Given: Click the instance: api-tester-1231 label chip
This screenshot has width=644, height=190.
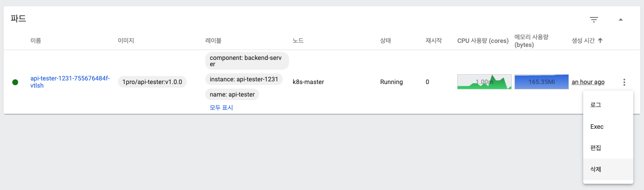Looking at the screenshot, I should (244, 80).
